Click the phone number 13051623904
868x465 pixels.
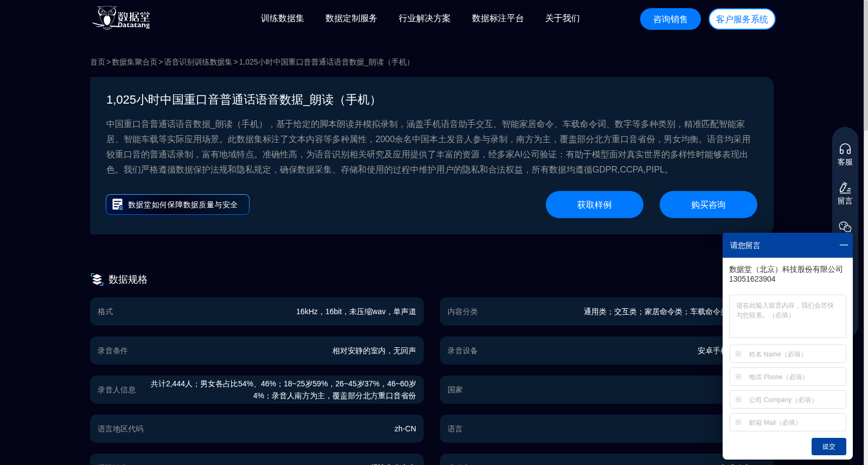pos(752,279)
